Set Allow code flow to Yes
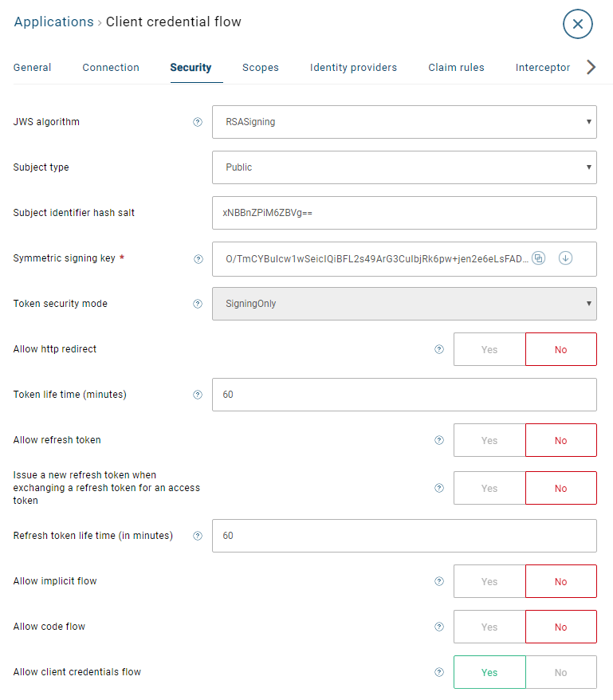This screenshot has height=700, width=613. tap(489, 627)
